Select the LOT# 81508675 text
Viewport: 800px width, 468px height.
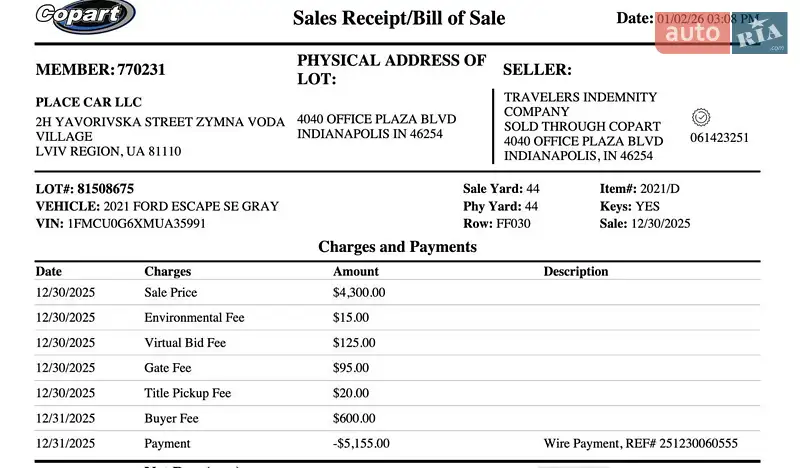coord(85,188)
